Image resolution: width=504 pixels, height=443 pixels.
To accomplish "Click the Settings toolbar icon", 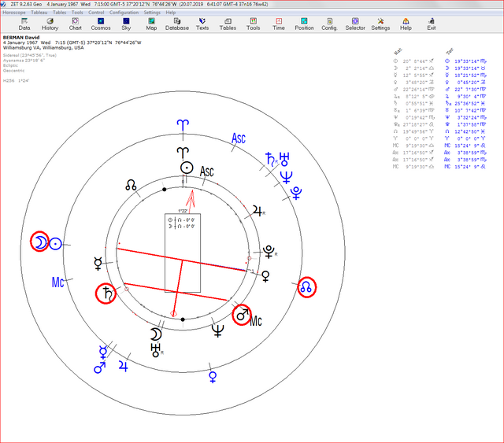I will click(380, 24).
